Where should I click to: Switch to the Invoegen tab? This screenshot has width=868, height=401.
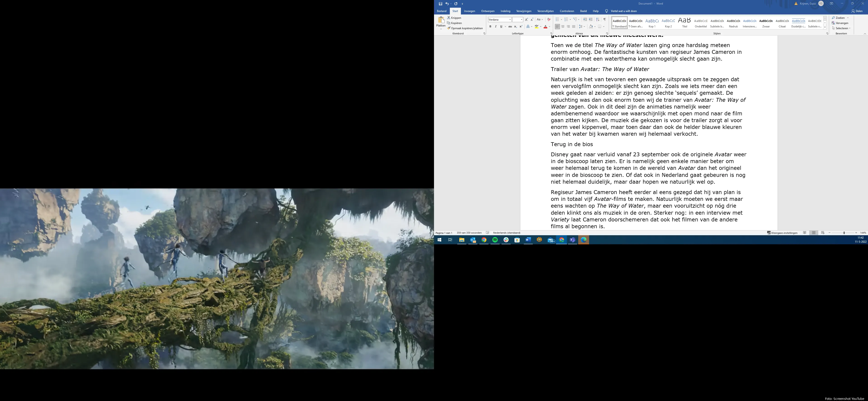469,11
